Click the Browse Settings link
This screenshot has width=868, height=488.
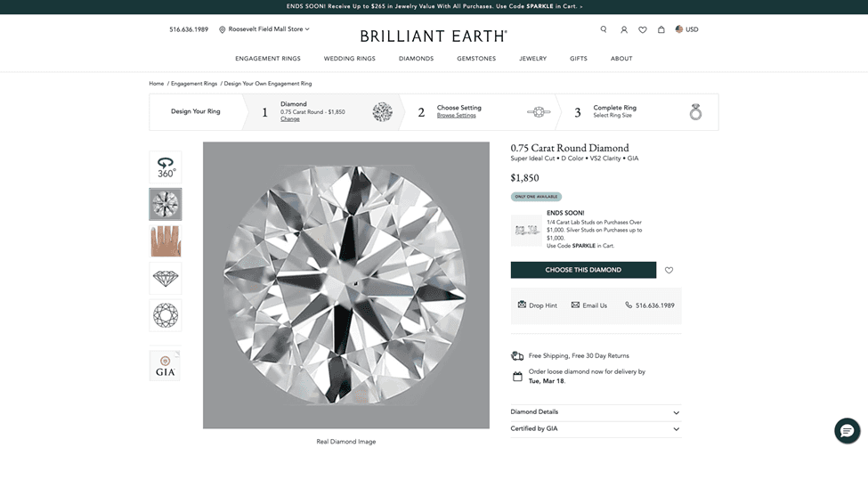coord(456,115)
